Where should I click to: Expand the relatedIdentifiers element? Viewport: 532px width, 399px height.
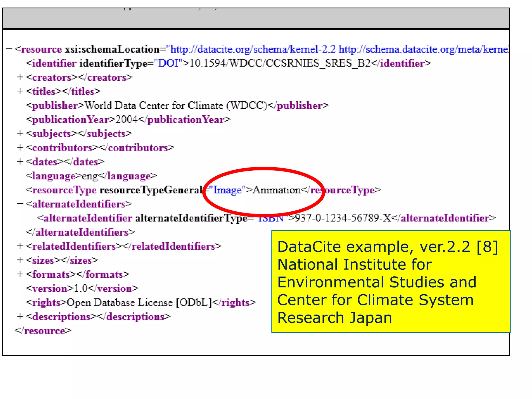[20, 246]
